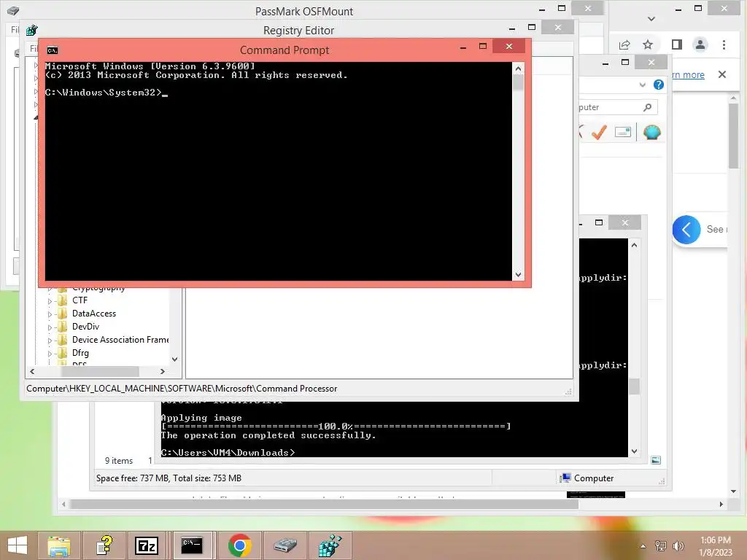Minimize the Registry Editor window
This screenshot has height=560, width=747.
[x=512, y=28]
